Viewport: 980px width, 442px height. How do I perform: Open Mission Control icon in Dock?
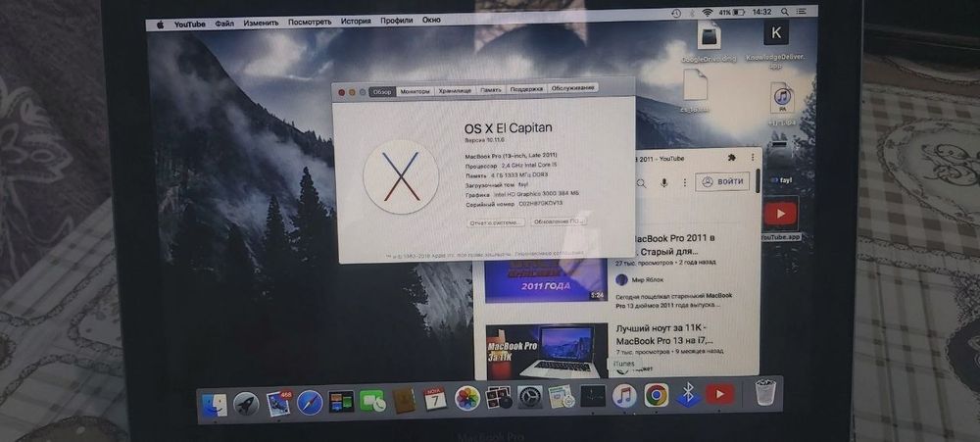[x=341, y=402]
